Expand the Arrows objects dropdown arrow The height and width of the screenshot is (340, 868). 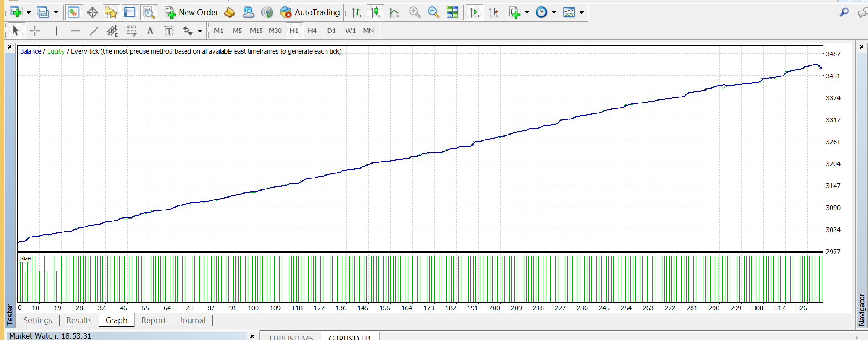[x=200, y=31]
